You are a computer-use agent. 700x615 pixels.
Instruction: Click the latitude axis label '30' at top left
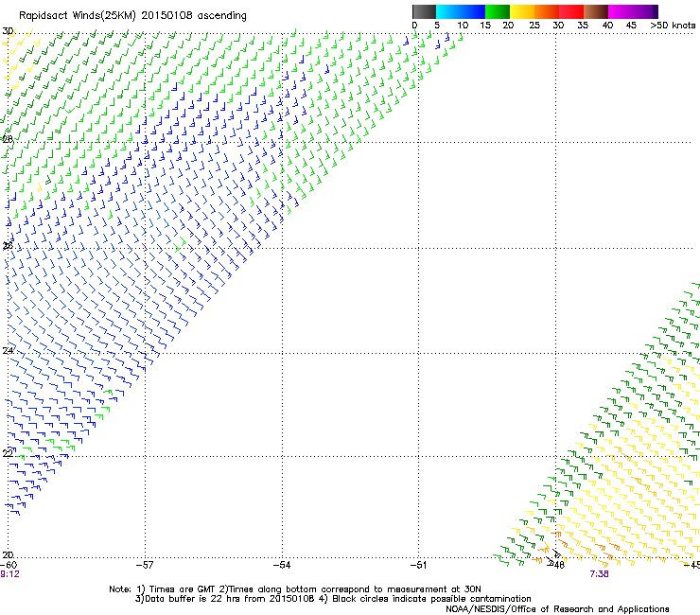(8, 31)
